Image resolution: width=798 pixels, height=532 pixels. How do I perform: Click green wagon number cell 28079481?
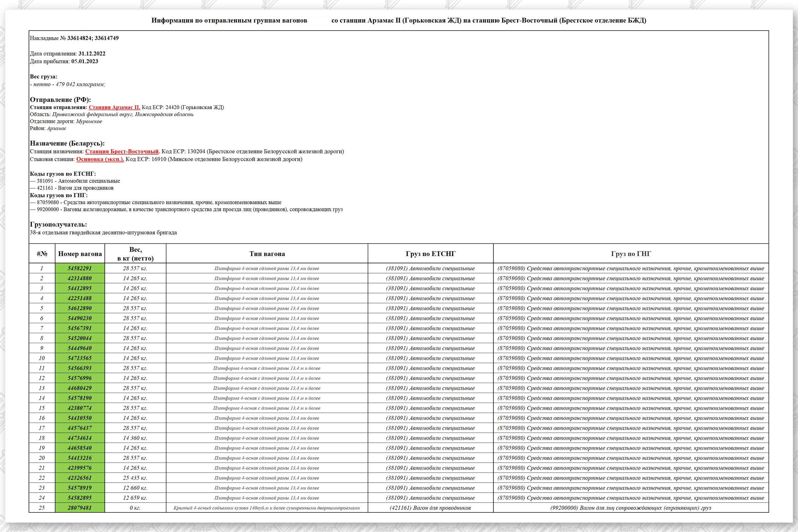[x=80, y=508]
